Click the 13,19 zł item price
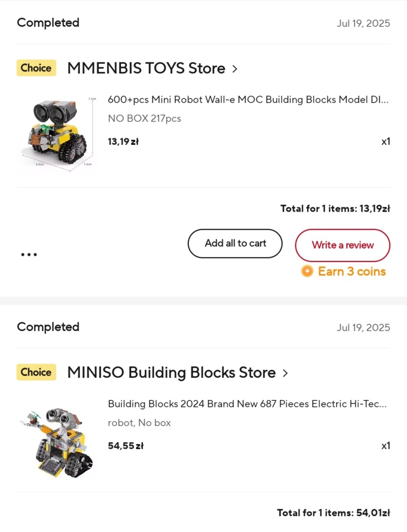407x532 pixels. pyautogui.click(x=123, y=142)
